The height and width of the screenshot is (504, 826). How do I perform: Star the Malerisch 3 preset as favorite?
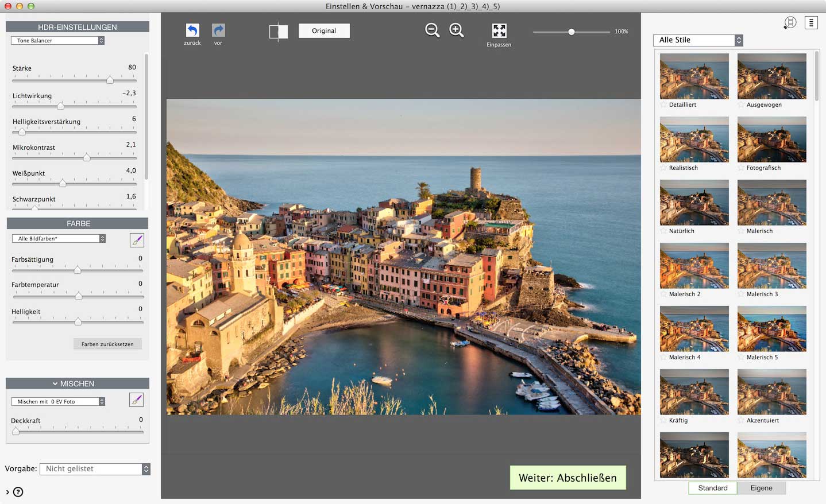point(742,294)
